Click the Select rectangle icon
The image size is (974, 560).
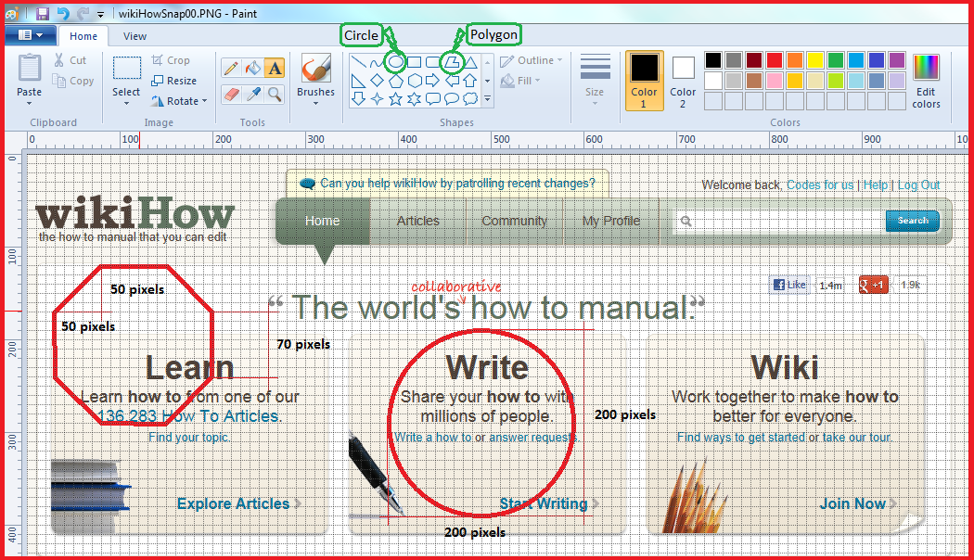click(x=126, y=68)
